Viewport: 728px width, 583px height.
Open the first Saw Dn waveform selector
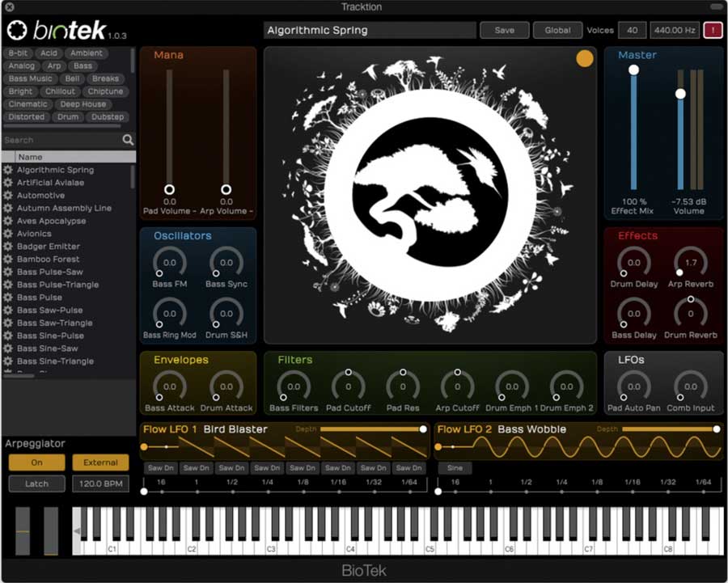(161, 468)
